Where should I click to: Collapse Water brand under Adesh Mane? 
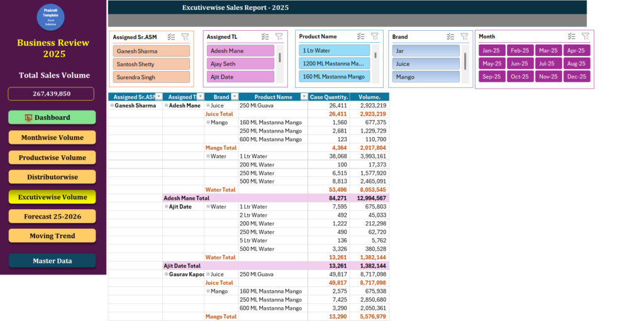[208, 156]
